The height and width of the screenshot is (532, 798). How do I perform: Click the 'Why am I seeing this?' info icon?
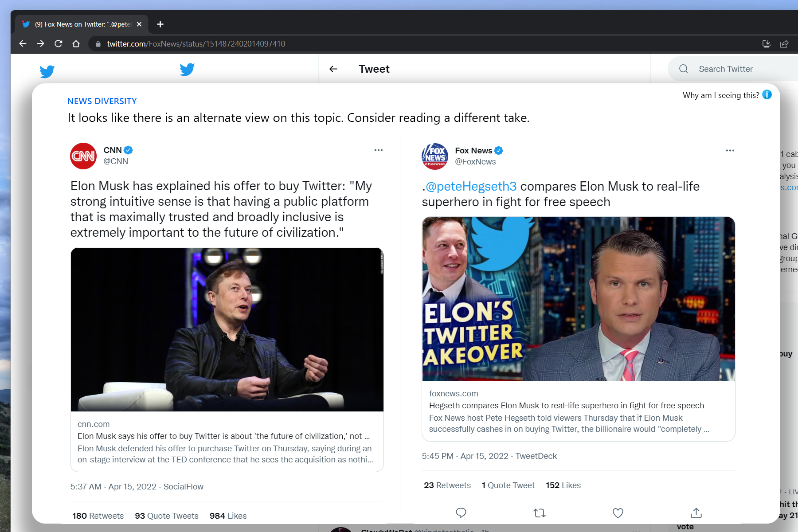click(x=767, y=94)
